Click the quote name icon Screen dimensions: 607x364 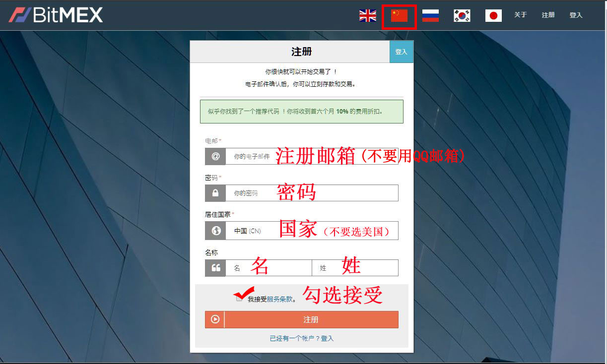[215, 268]
